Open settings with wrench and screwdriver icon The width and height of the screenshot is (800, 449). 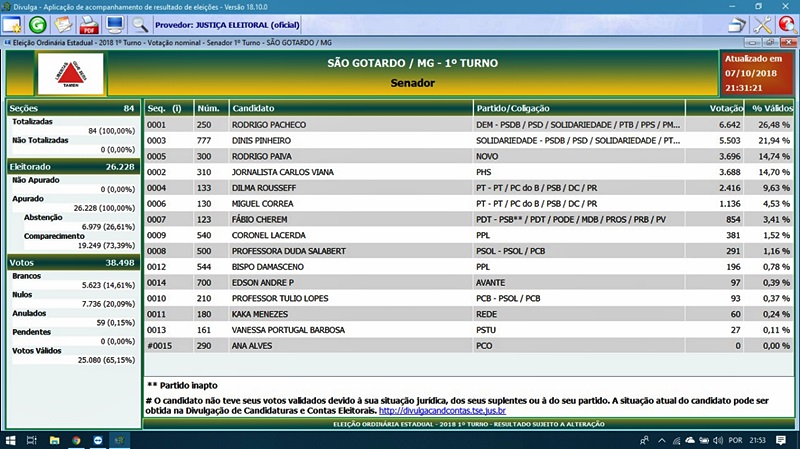pyautogui.click(x=762, y=24)
